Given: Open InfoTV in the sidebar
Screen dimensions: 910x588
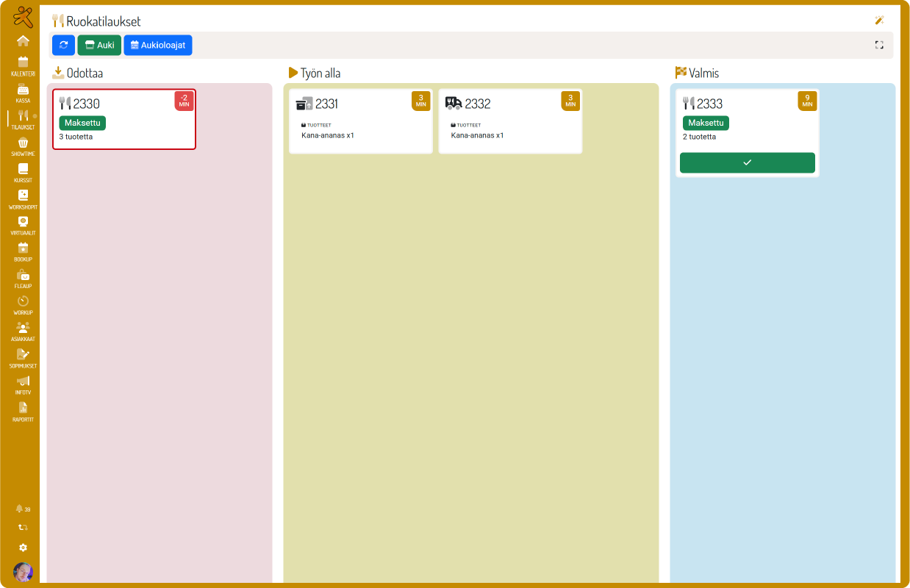Looking at the screenshot, I should (x=23, y=385).
